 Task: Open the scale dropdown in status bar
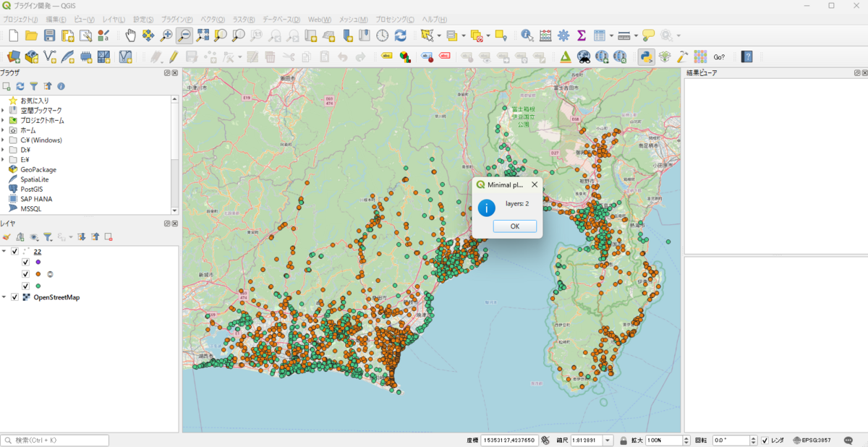pyautogui.click(x=607, y=440)
